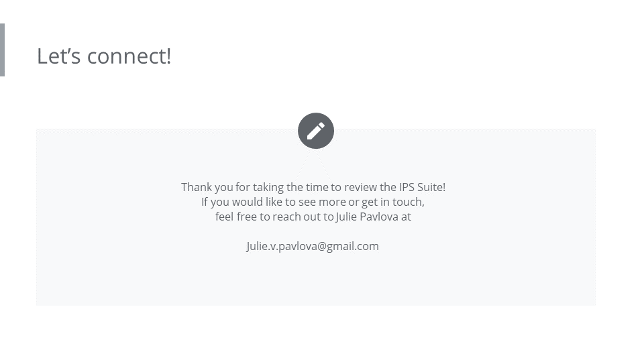Click the line starting "If you would like"

coord(313,202)
